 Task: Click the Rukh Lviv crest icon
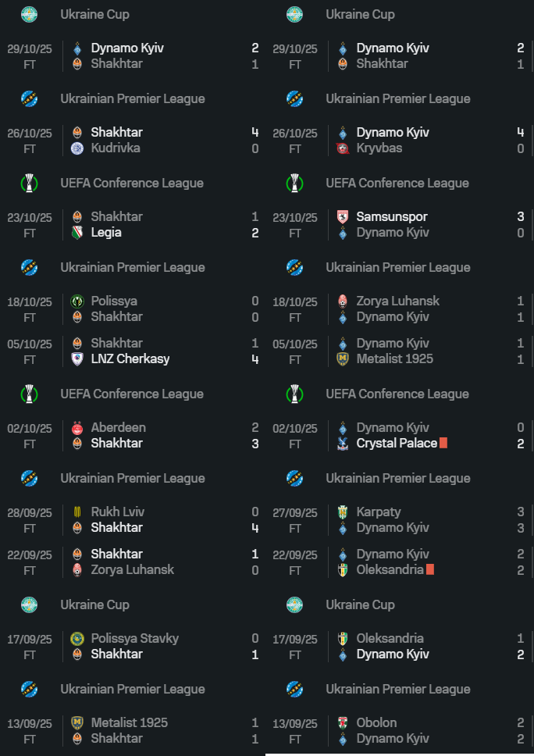pos(77,512)
